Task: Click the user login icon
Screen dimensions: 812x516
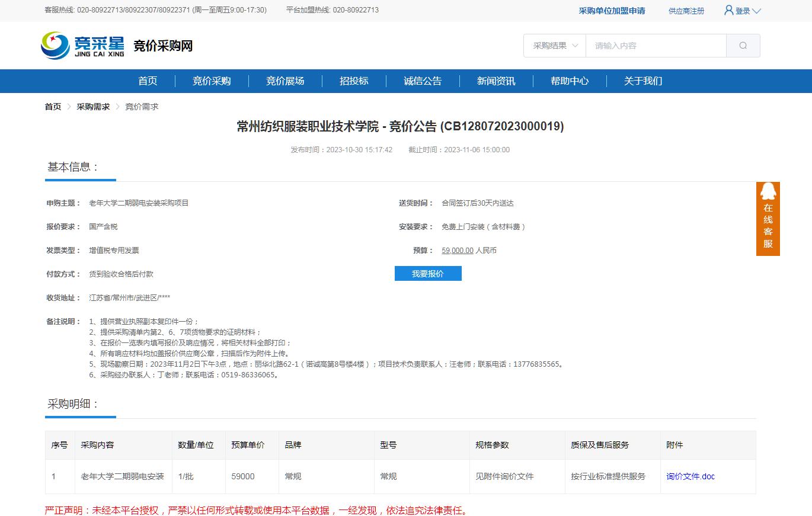Action: click(x=729, y=11)
